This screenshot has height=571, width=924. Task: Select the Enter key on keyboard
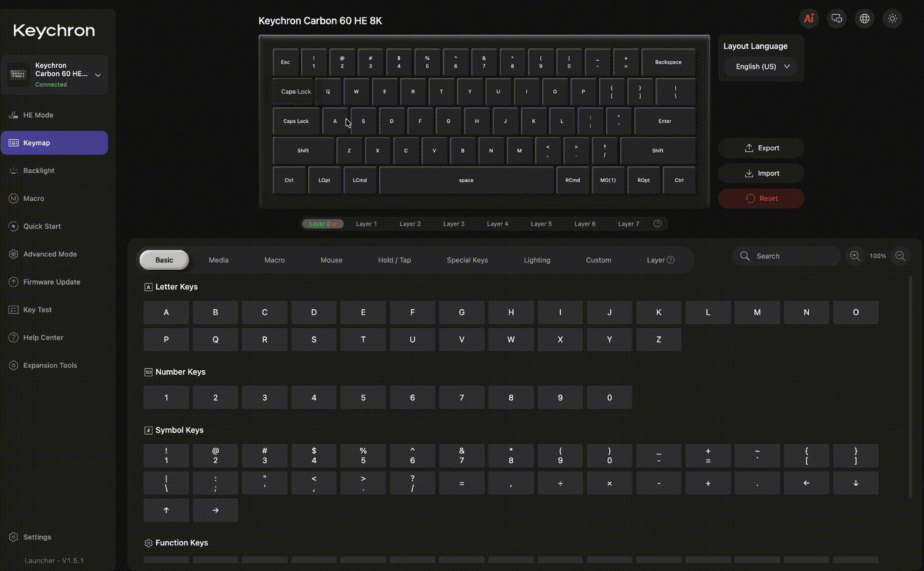tap(665, 121)
